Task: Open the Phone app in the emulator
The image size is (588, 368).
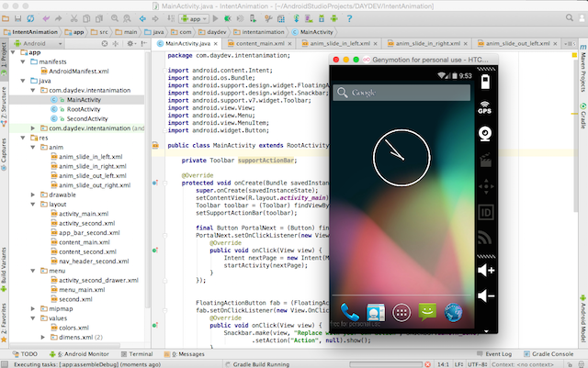Action: point(349,312)
